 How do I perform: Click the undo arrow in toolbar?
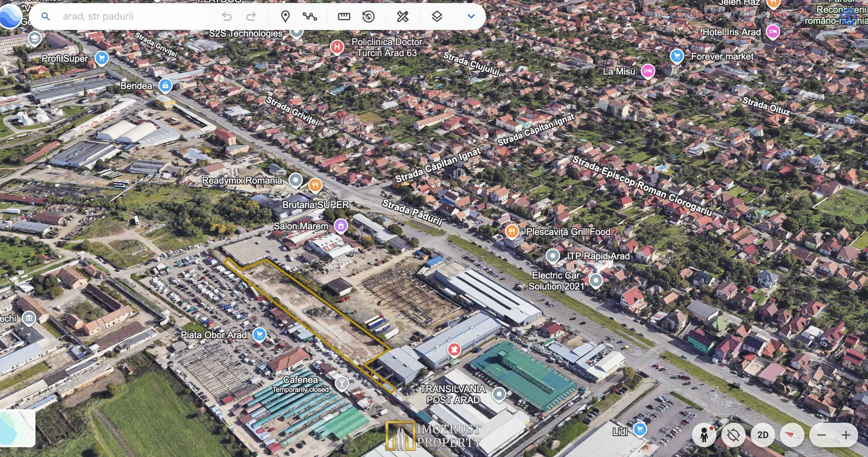coord(227,17)
